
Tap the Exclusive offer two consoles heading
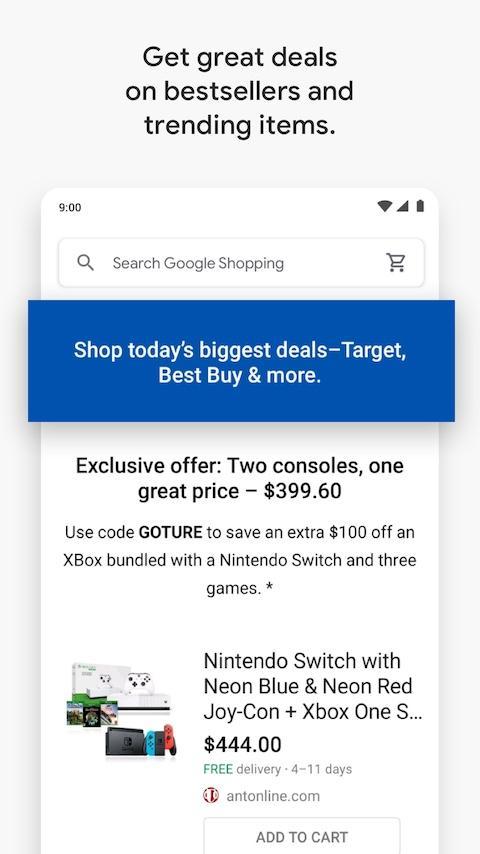pos(240,478)
